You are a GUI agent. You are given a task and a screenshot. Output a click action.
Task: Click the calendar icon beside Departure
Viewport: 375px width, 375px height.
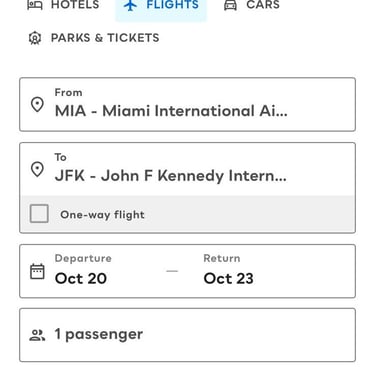coord(37,271)
